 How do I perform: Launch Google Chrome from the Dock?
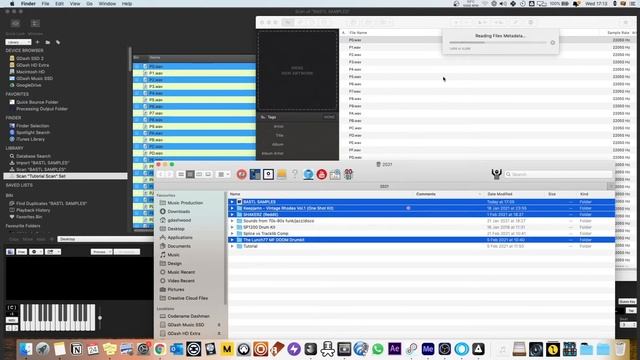tap(160, 349)
